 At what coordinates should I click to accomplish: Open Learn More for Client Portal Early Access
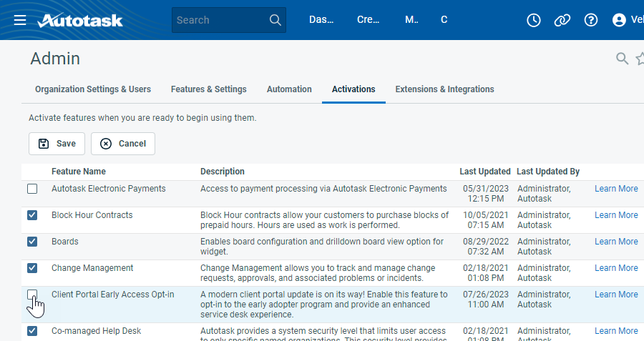pyautogui.click(x=616, y=295)
